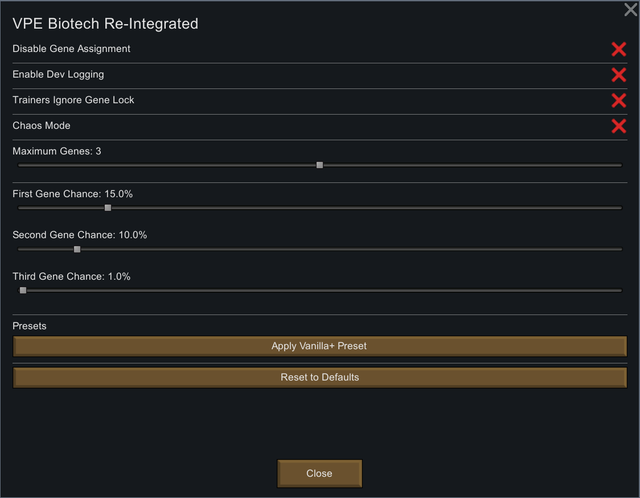
Task: Click the Trainers Ignore Gene Lock label
Action: (73, 100)
